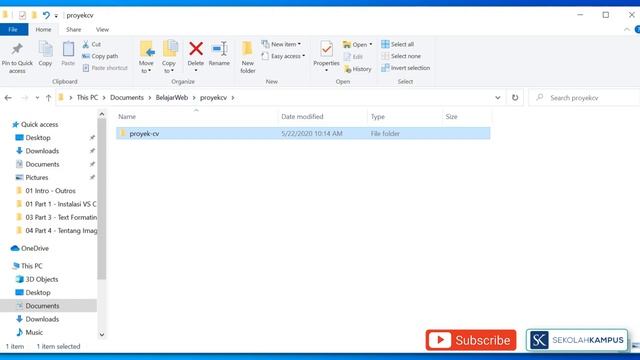The height and width of the screenshot is (360, 640).
Task: Click navigation pane scroll down arrow
Action: coord(102,335)
